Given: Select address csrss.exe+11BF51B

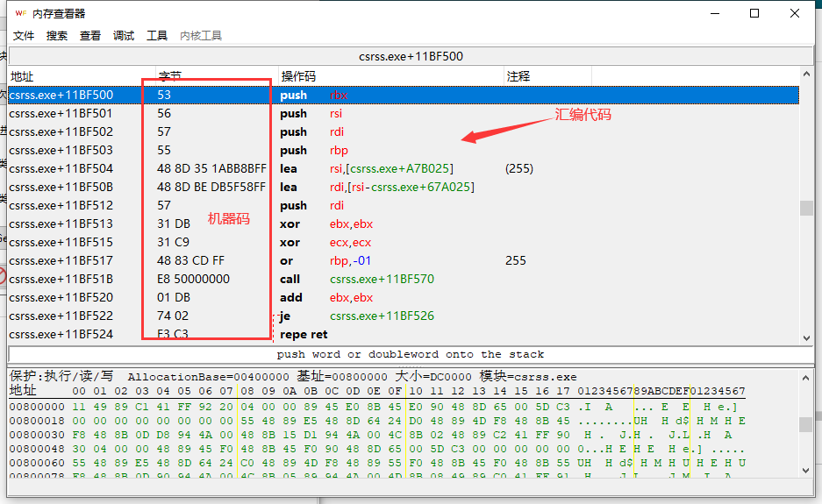Looking at the screenshot, I should tap(61, 280).
